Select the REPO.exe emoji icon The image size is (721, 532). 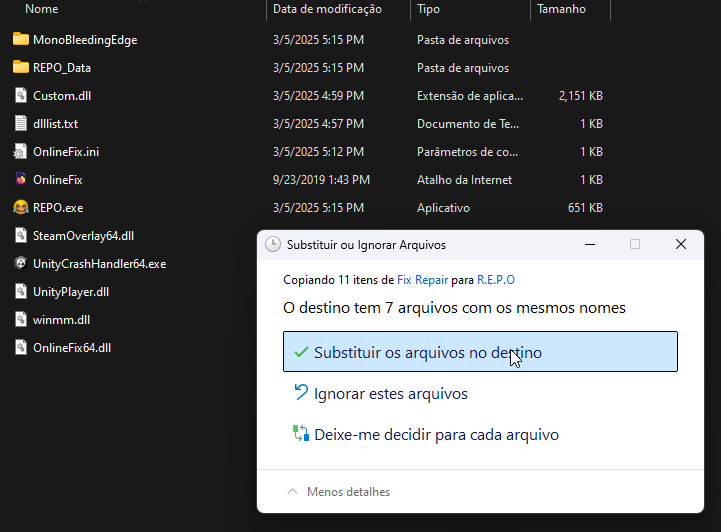point(21,208)
